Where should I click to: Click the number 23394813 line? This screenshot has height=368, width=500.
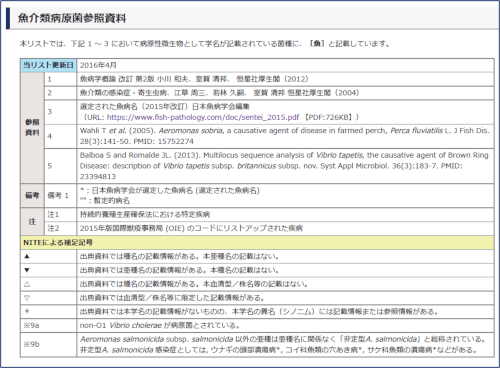pyautogui.click(x=98, y=177)
